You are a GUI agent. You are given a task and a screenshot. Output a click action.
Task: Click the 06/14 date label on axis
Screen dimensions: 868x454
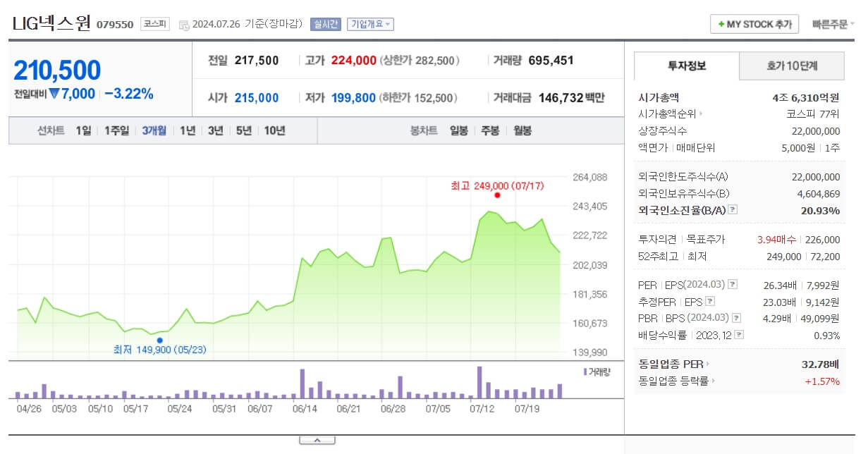click(305, 408)
